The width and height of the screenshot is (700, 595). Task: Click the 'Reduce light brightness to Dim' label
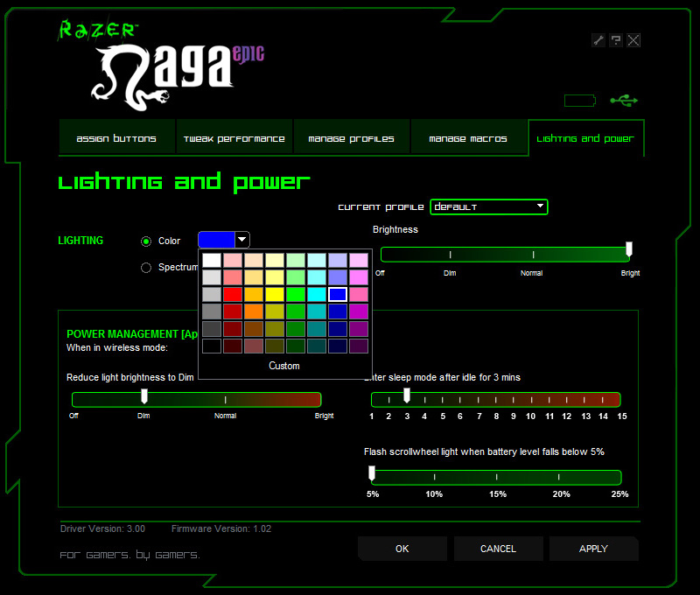click(x=130, y=378)
